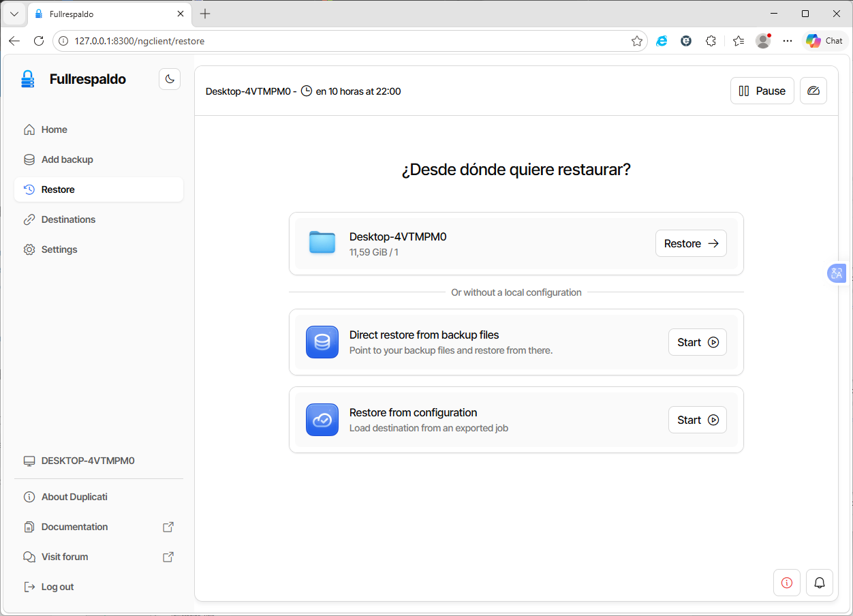
Task: Log out of the application
Action: (99, 587)
